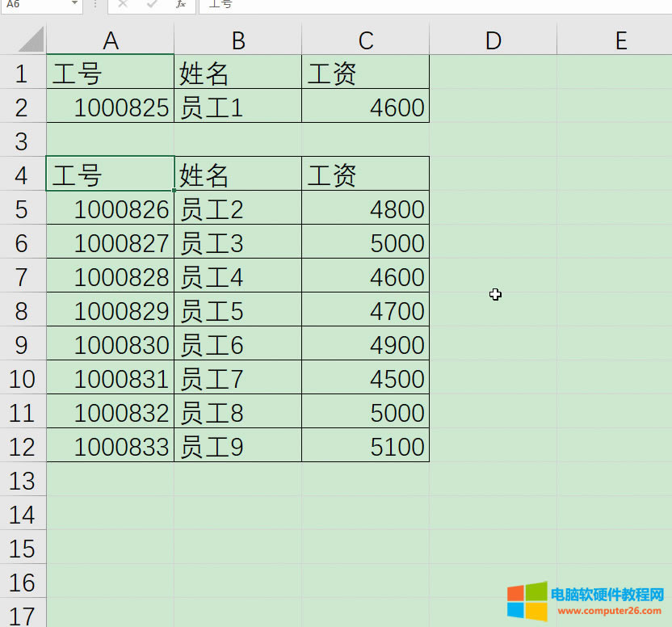Select cell with employee ID 1000830
Screen dimensions: 672x627
pyautogui.click(x=111, y=345)
